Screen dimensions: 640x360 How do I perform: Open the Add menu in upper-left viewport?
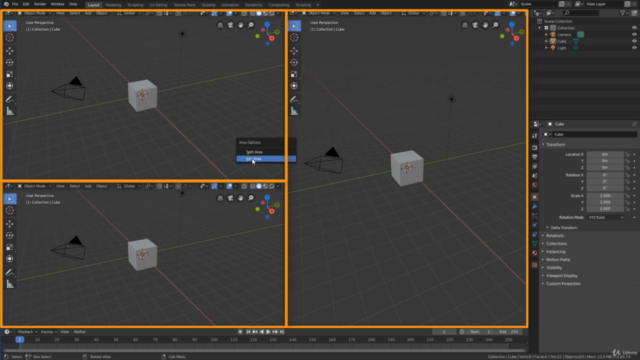click(88, 13)
